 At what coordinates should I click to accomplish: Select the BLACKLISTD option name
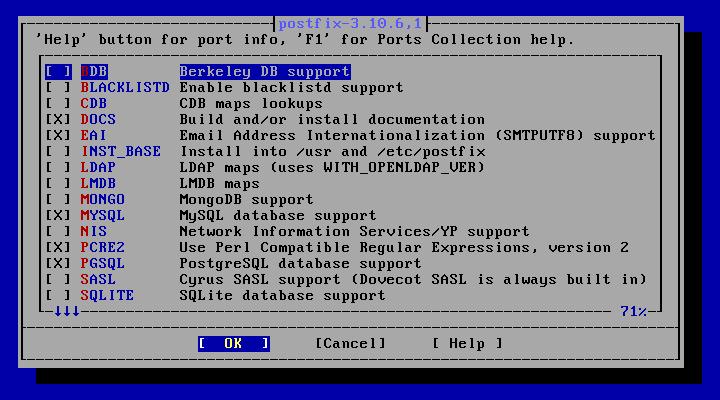click(x=125, y=88)
